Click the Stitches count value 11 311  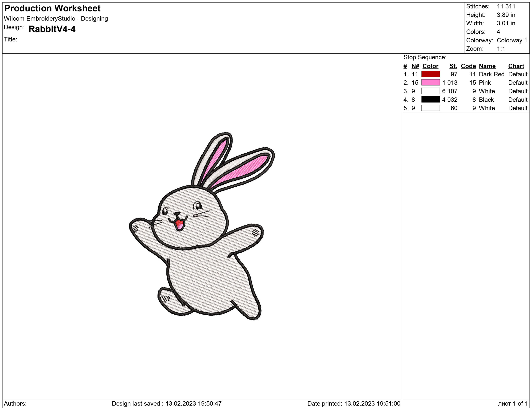tap(506, 6)
